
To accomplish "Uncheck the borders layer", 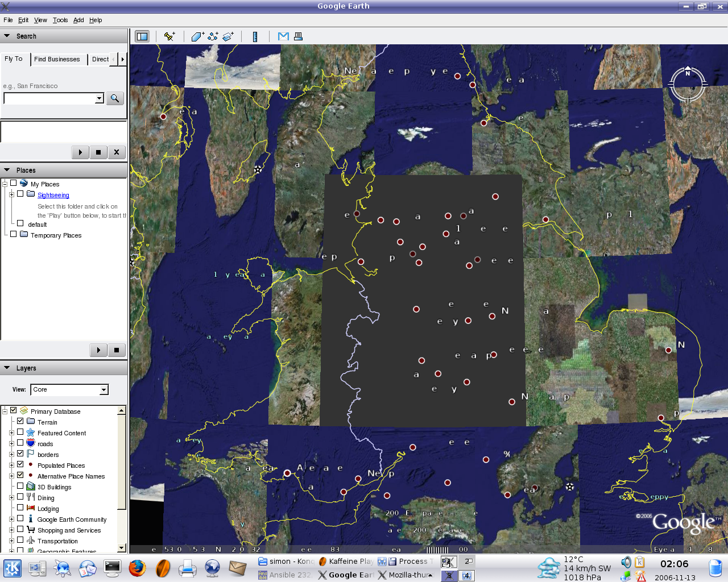I will click(20, 454).
